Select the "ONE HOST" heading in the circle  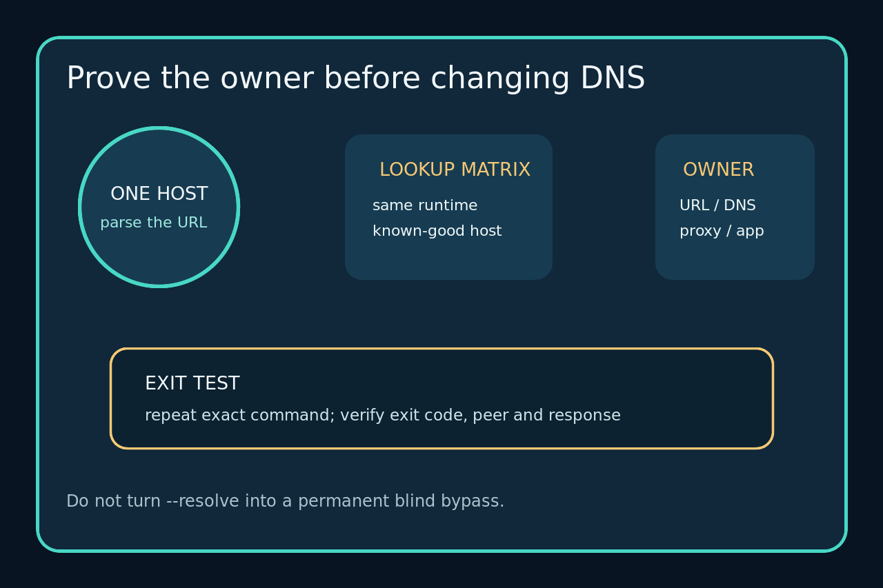[x=159, y=194]
